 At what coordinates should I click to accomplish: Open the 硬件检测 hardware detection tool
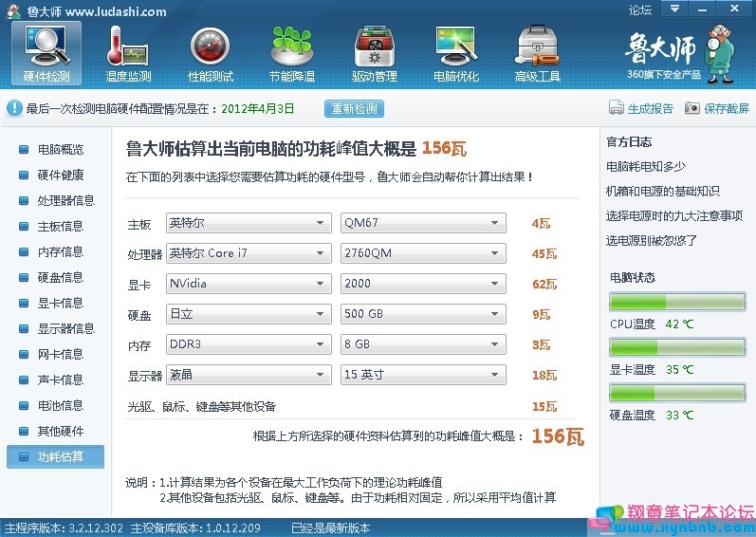[x=46, y=53]
